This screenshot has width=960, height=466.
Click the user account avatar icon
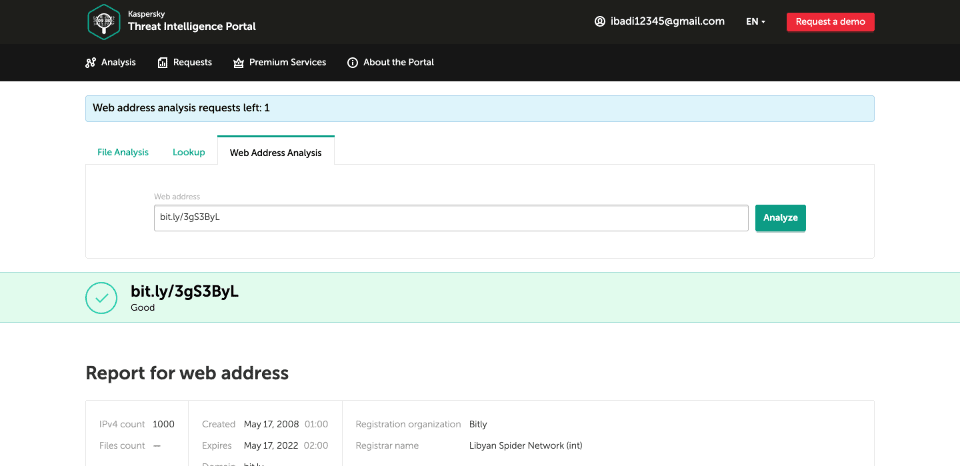(x=599, y=21)
